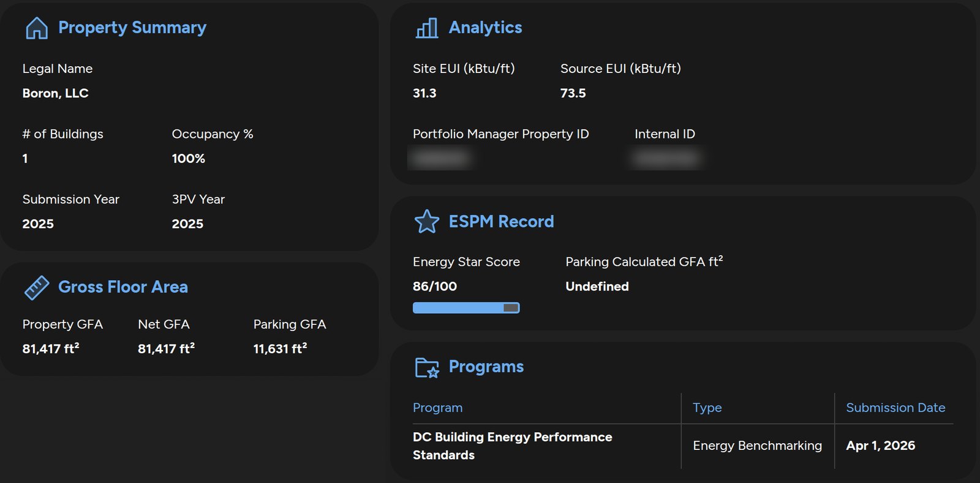Click the legal name Boron, LLC
This screenshot has width=980, height=483.
tap(56, 93)
